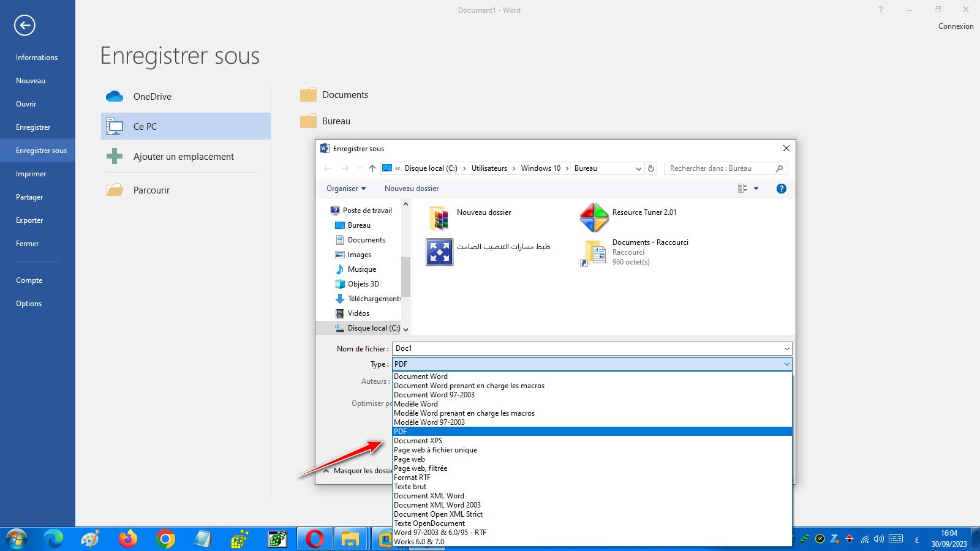
Task: Click the navigation pane scroll-down arrow
Action: coord(405,329)
